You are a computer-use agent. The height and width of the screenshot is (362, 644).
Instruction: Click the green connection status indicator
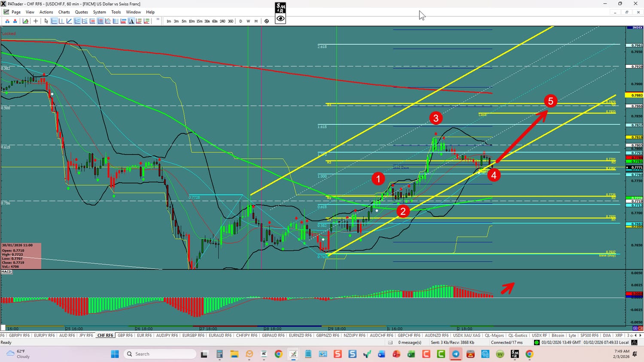[536, 343]
